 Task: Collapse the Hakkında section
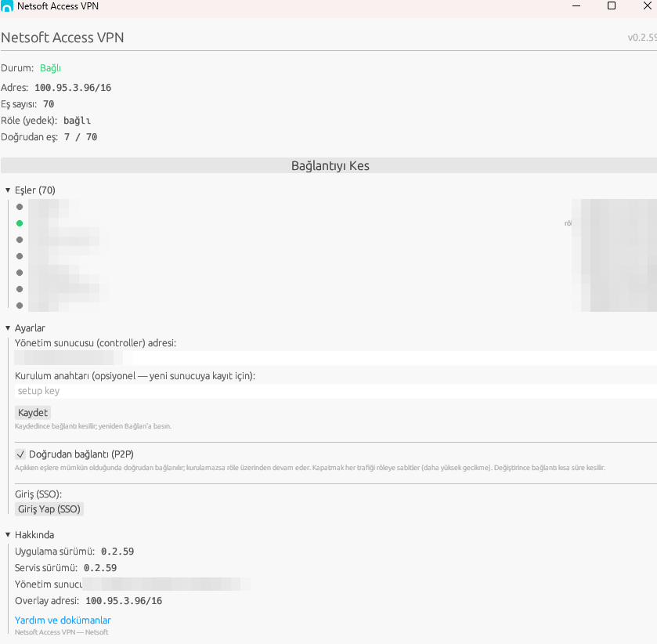point(8,534)
